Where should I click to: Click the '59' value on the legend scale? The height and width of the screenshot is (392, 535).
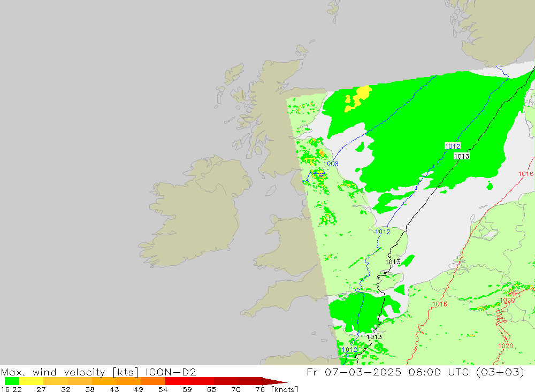click(187, 389)
